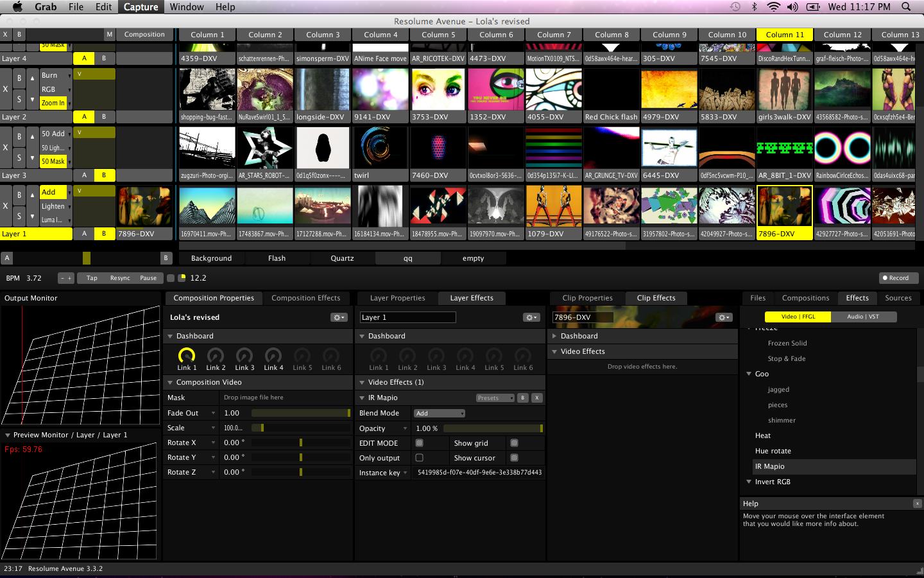Screen dimensions: 924x578
Task: Clear Layer 3 with its X button
Action: pos(6,148)
